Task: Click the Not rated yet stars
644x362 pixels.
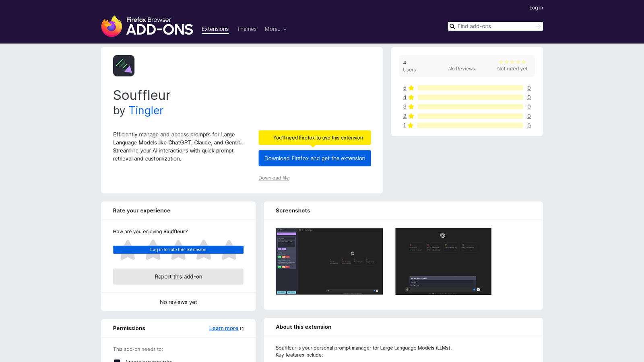Action: pyautogui.click(x=512, y=62)
